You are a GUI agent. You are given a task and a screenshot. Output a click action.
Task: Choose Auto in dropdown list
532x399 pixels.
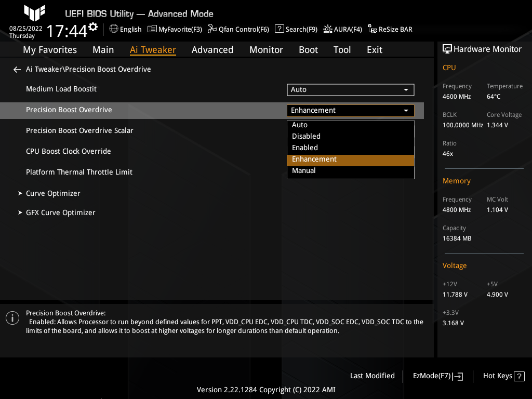[x=351, y=125]
